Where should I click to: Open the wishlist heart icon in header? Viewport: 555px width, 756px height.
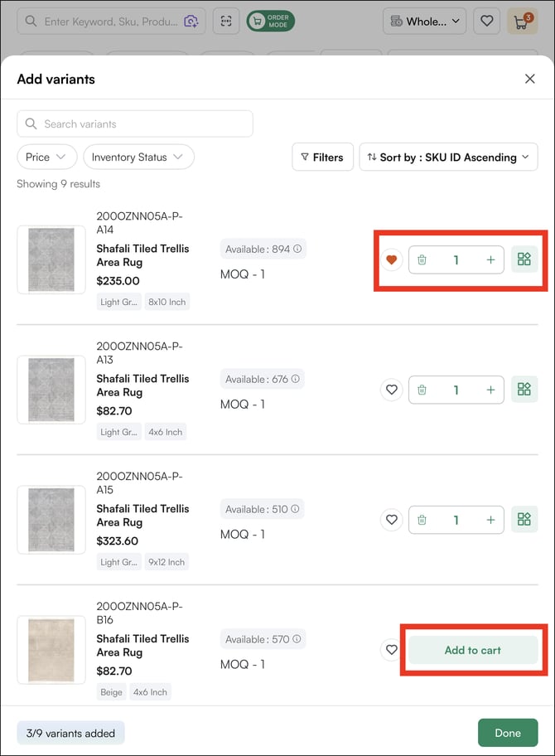click(486, 22)
